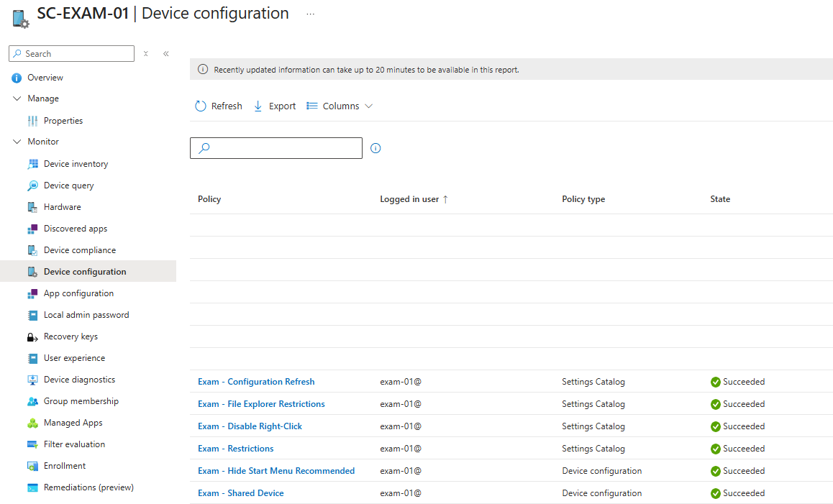This screenshot has height=504, width=833.
Task: Click the Hardware icon in sidebar
Action: [32, 208]
